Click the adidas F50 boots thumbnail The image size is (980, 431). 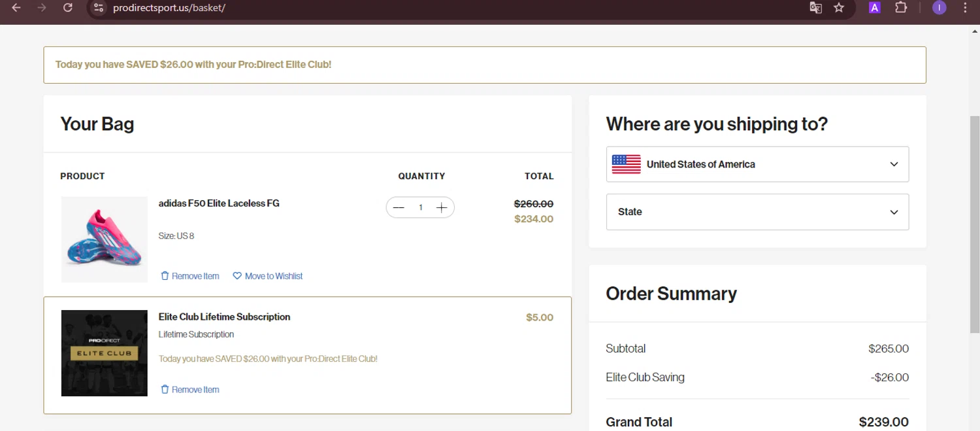pos(105,239)
